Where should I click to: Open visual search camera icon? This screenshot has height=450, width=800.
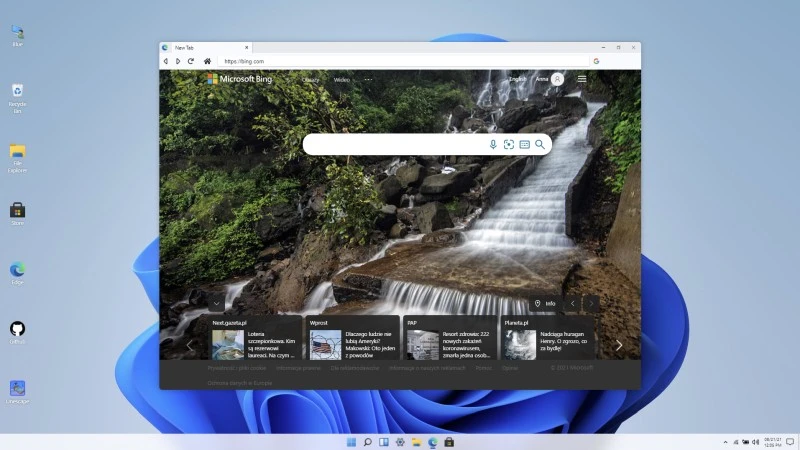click(x=509, y=144)
